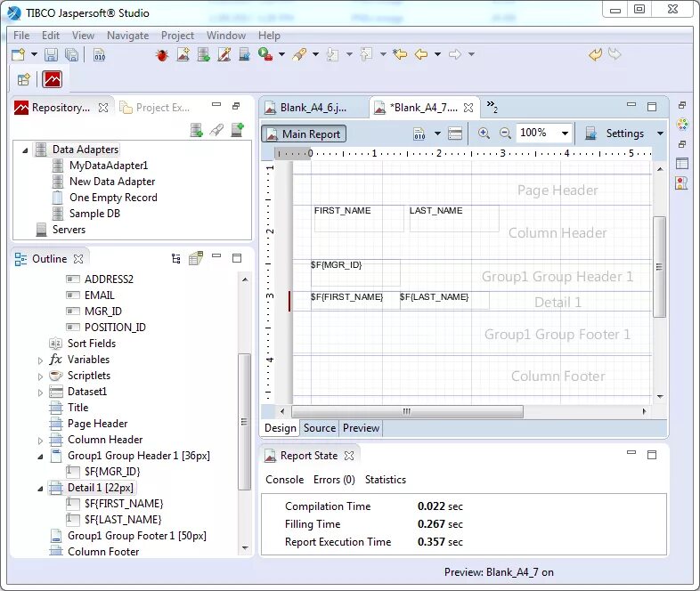The width and height of the screenshot is (700, 591).
Task: Click the Save toolbar icon
Action: pyautogui.click(x=51, y=54)
